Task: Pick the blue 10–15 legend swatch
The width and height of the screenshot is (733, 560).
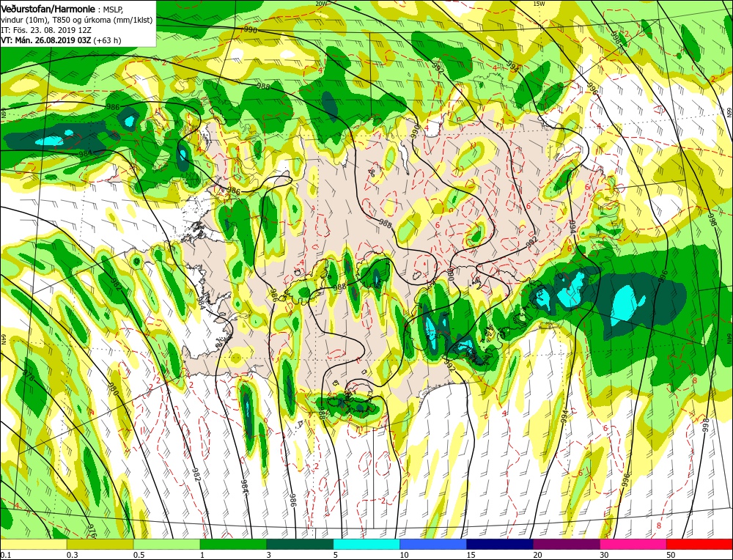Action: click(x=433, y=544)
